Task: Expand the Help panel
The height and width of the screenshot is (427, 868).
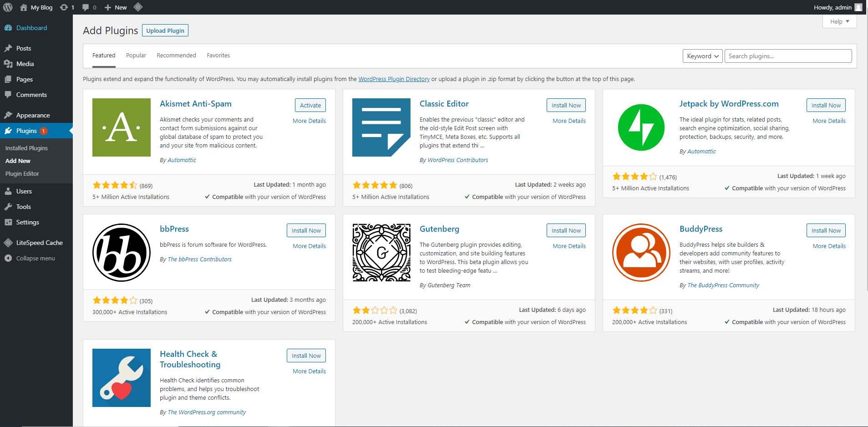Action: click(839, 21)
